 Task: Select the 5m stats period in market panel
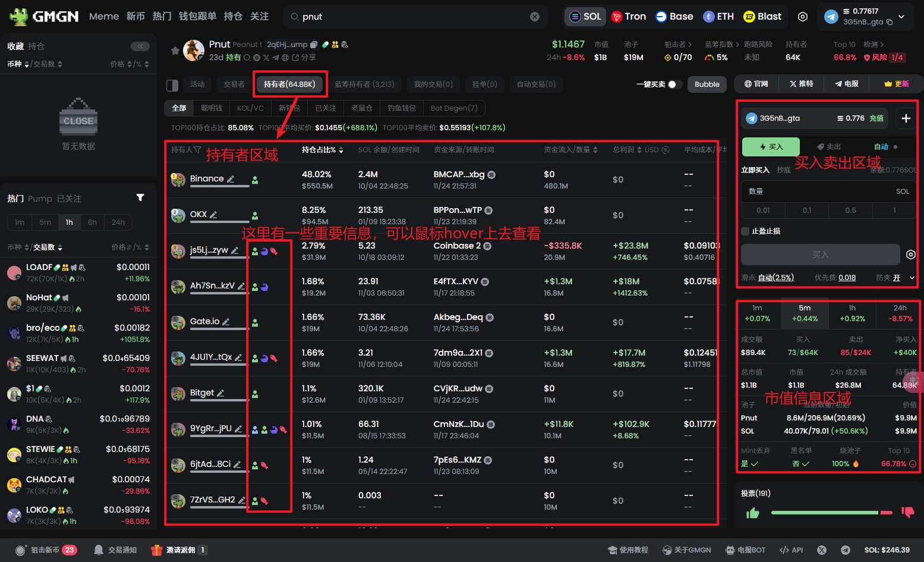point(805,313)
